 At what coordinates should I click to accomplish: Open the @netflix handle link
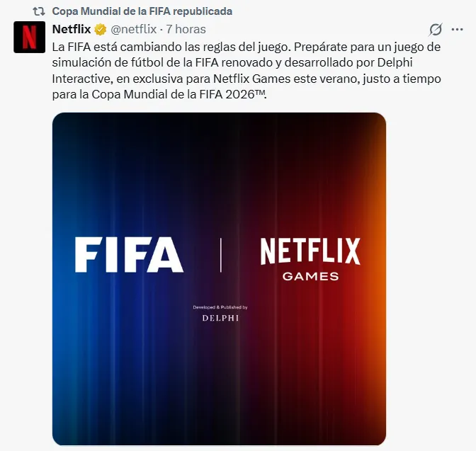point(134,30)
